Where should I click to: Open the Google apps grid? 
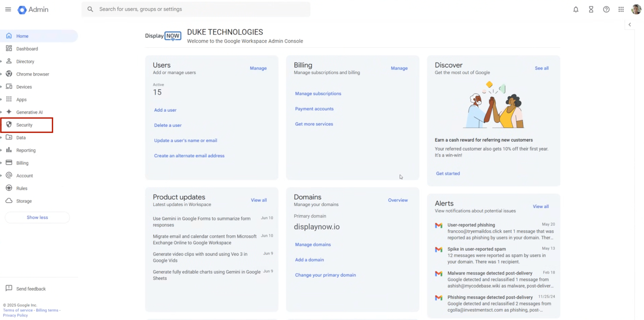621,9
